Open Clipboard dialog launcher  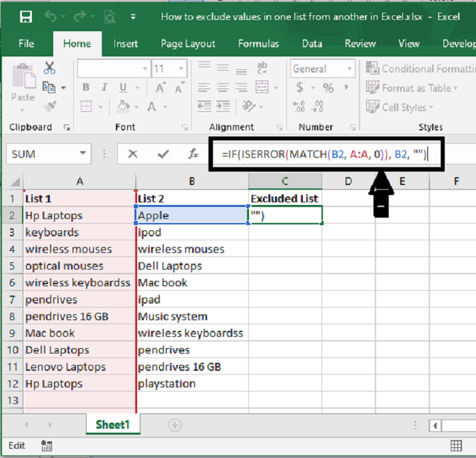coord(67,128)
